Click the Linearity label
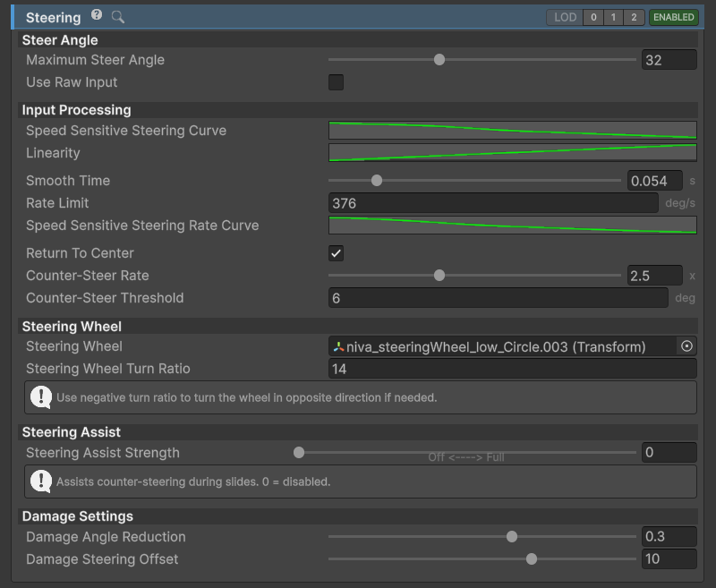The height and width of the screenshot is (588, 716). (53, 153)
